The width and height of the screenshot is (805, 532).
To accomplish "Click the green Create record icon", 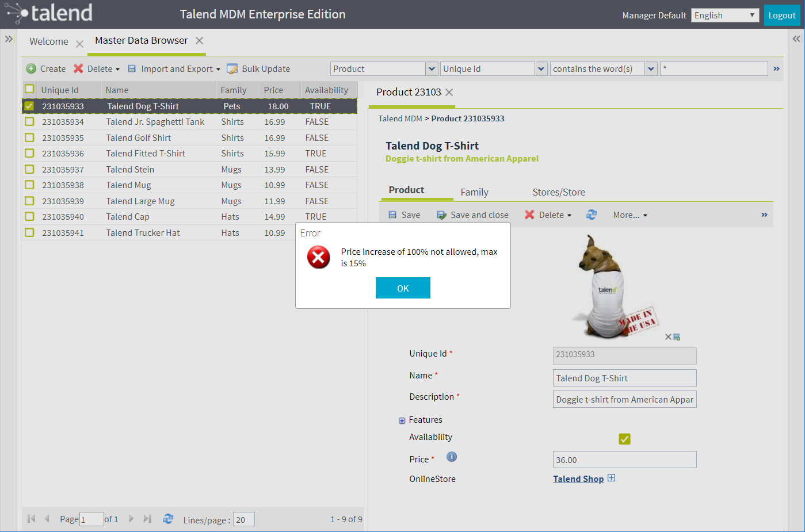I will pyautogui.click(x=31, y=68).
